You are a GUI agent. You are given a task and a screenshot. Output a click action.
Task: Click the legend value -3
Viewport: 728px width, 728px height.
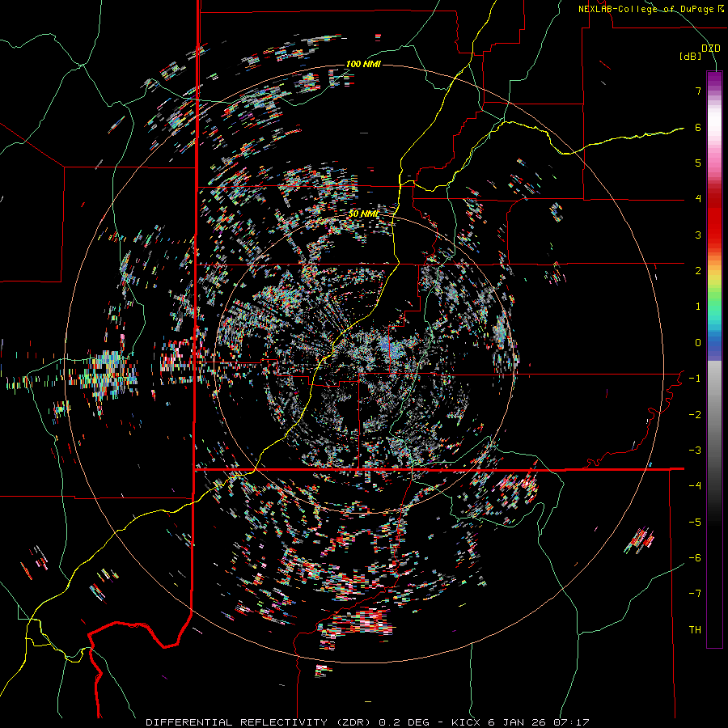click(695, 451)
